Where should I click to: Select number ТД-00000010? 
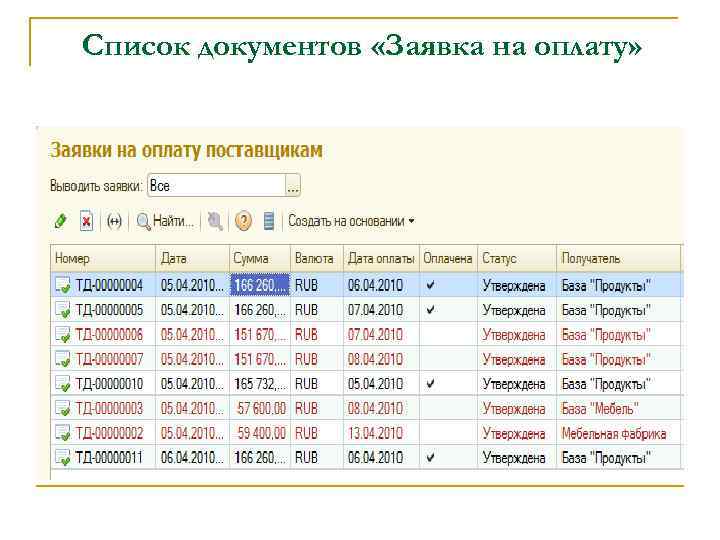[109, 384]
